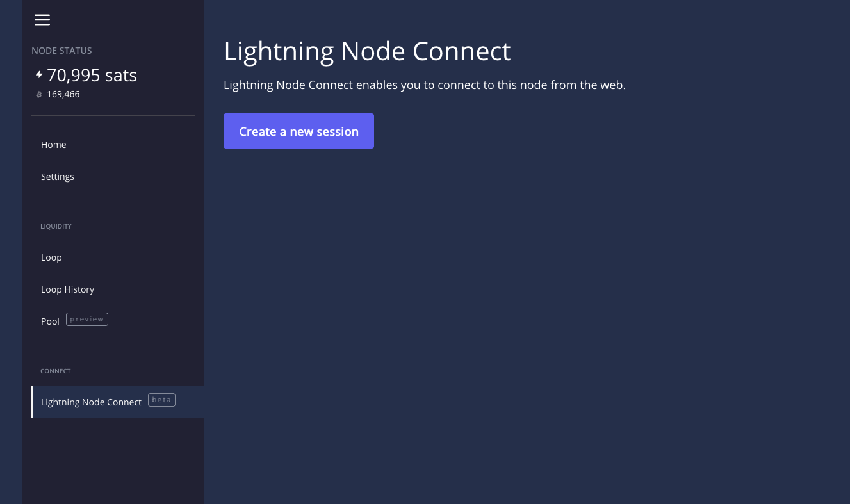This screenshot has height=504, width=850.
Task: Open Settings from the sidebar
Action: [x=58, y=177]
